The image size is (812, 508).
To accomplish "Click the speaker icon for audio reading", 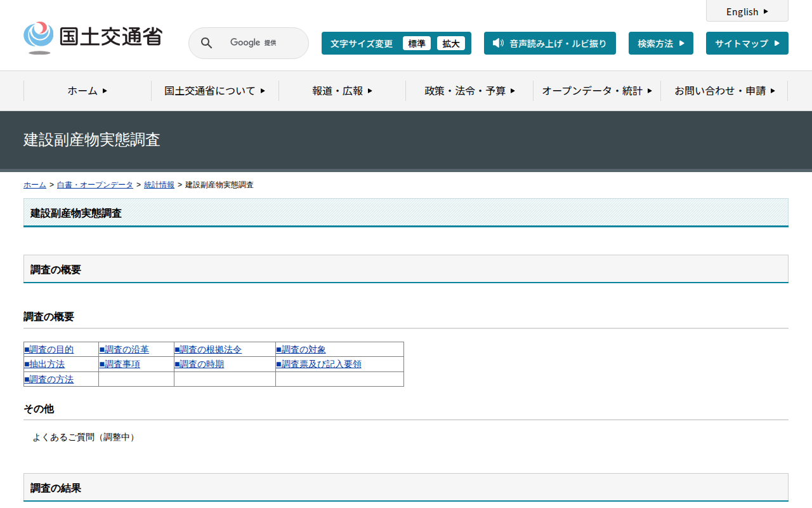I will click(x=498, y=43).
